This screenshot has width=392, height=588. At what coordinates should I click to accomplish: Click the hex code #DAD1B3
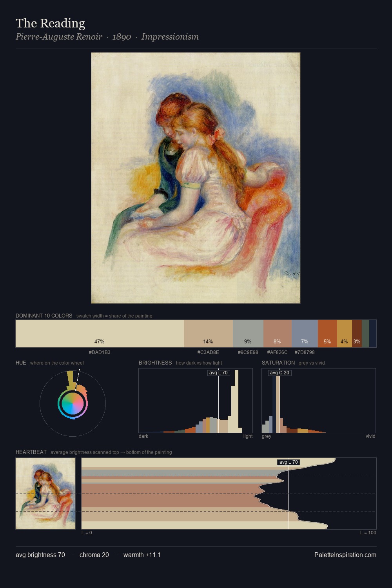click(x=100, y=352)
